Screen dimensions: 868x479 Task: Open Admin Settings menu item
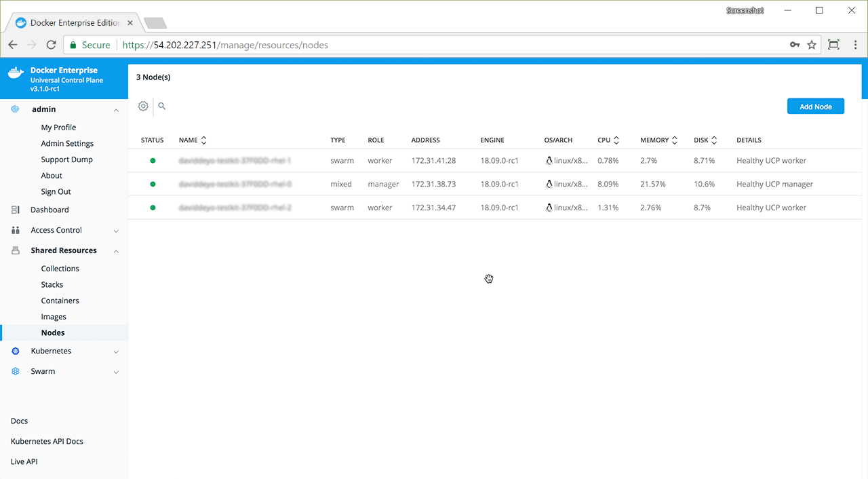pos(67,143)
